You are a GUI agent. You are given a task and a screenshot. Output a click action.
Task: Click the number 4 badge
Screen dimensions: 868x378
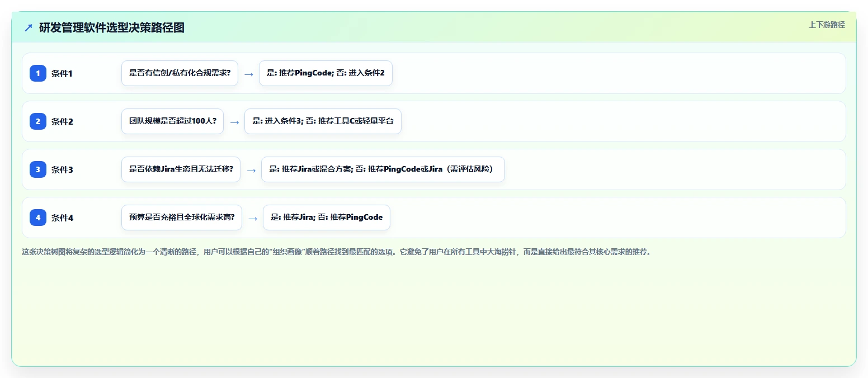(x=38, y=218)
